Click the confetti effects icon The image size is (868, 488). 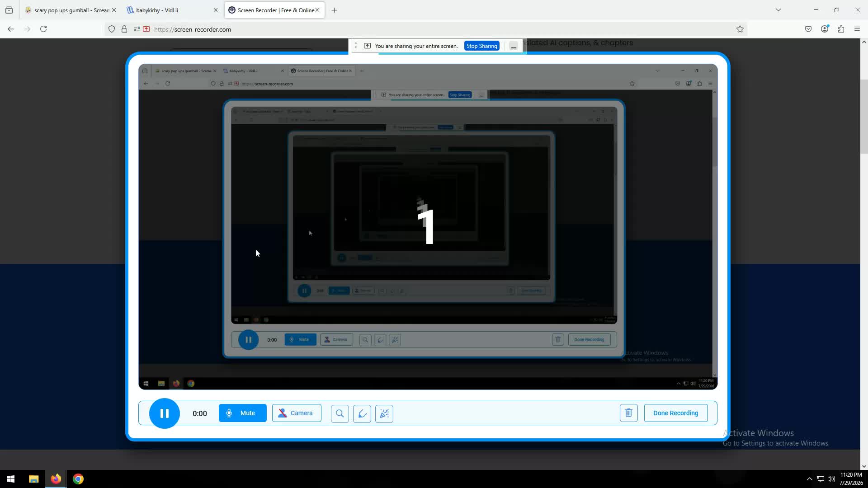[x=384, y=413]
